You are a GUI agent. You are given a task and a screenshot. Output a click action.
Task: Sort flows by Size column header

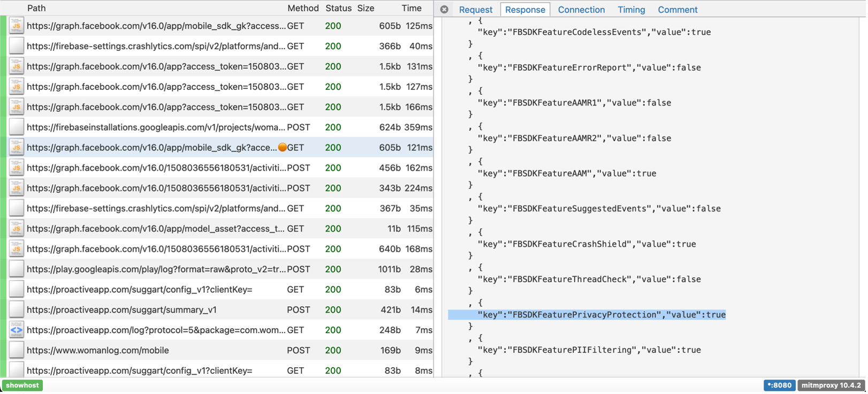366,8
